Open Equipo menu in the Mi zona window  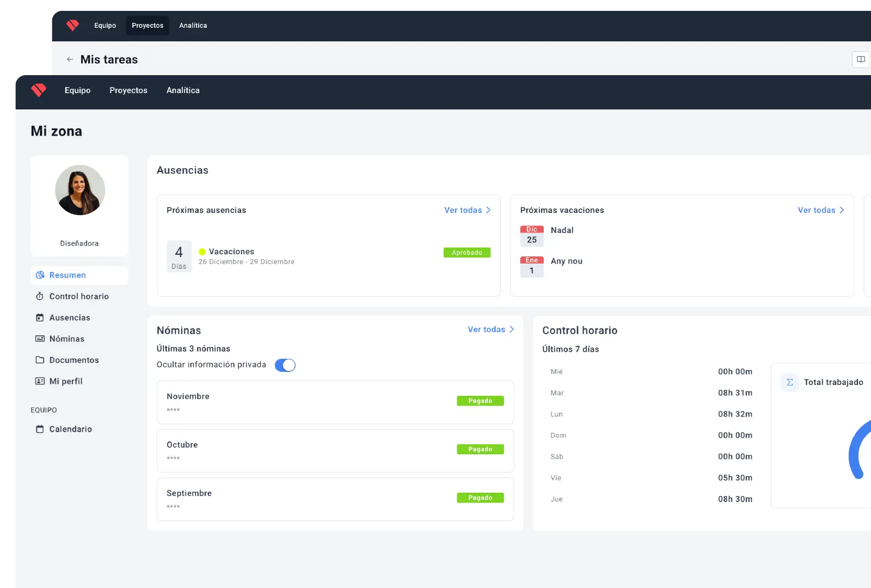pos(78,90)
